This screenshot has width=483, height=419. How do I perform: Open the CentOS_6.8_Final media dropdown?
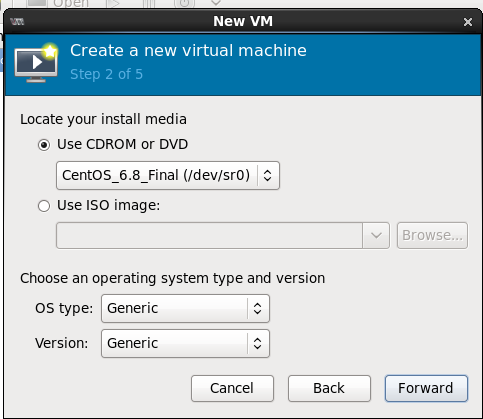(x=168, y=175)
